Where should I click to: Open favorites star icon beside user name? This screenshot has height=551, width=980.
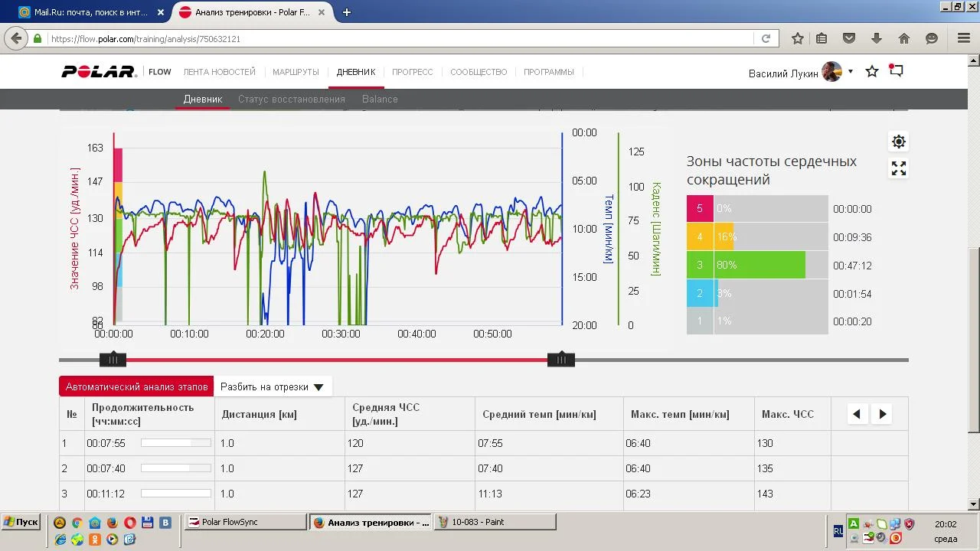pyautogui.click(x=872, y=72)
